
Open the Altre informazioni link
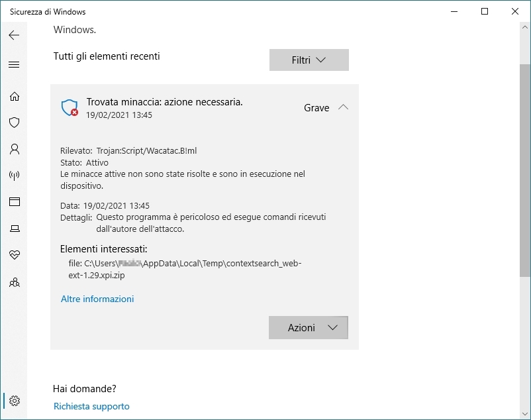coord(97,299)
